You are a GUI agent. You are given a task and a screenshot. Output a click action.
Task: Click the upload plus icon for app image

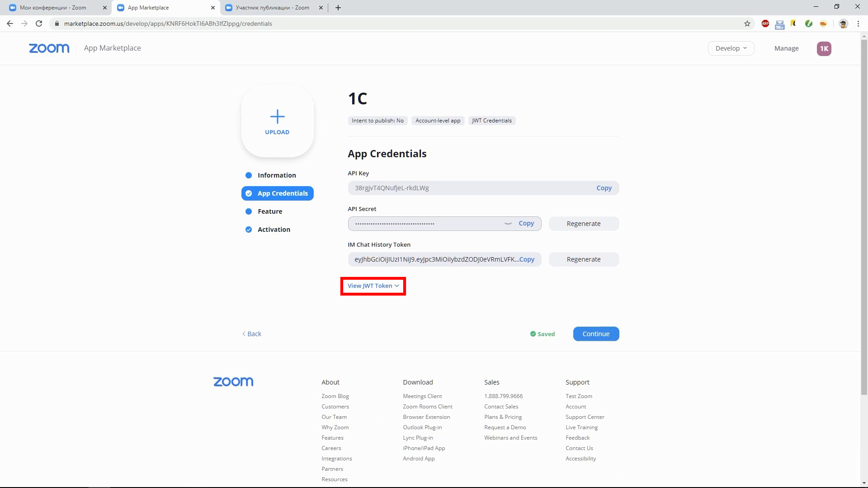[x=277, y=117]
